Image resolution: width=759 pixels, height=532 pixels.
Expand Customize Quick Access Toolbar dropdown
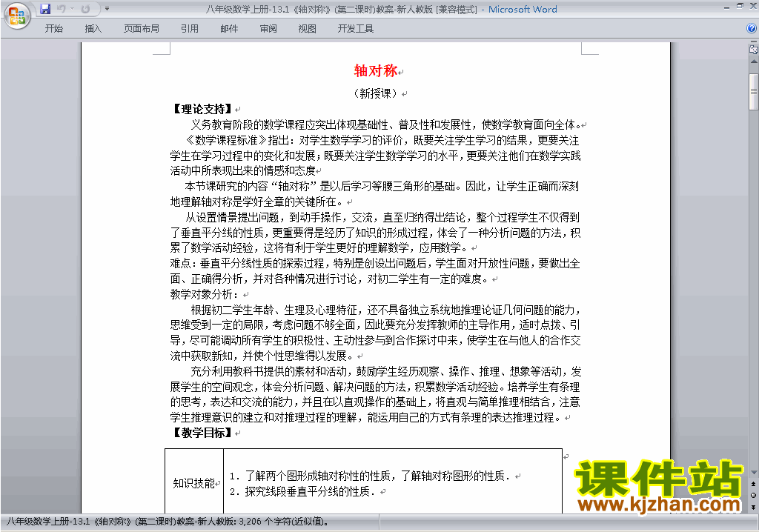tap(107, 9)
